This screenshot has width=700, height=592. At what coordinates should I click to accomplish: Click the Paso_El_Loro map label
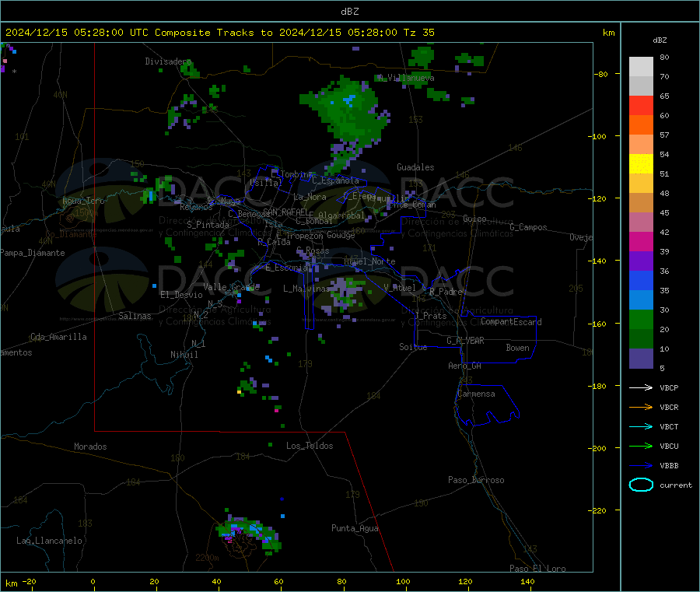pos(537,569)
